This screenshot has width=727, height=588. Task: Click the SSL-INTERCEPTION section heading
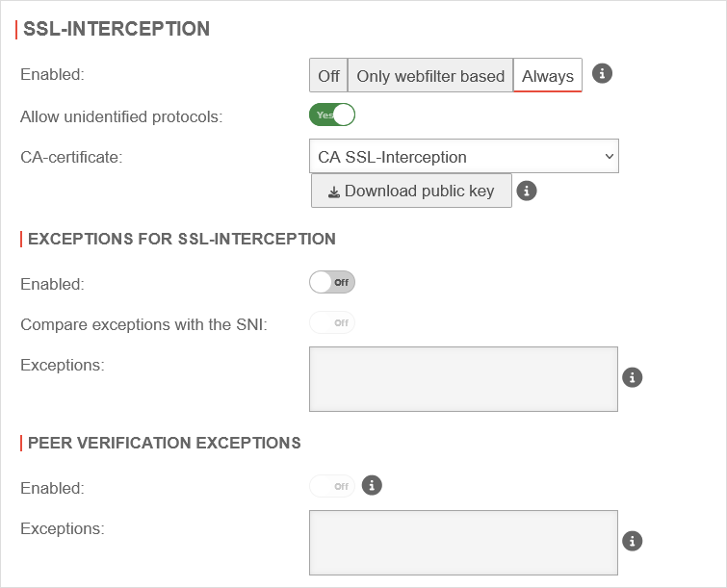point(116,29)
